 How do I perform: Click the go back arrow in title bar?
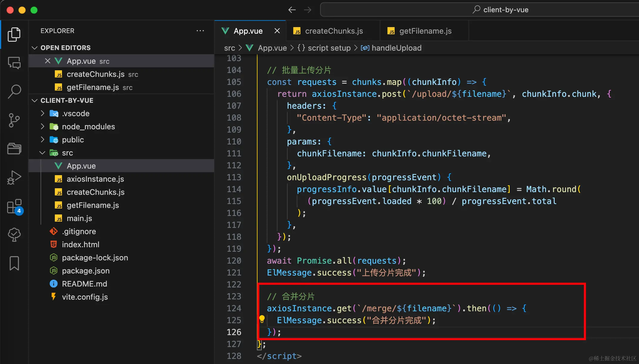292,10
